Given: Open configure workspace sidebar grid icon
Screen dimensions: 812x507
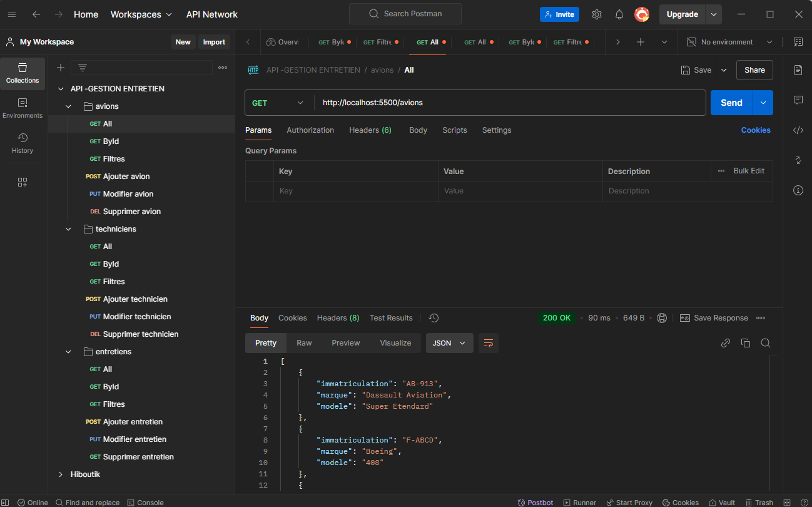Looking at the screenshot, I should (23, 182).
